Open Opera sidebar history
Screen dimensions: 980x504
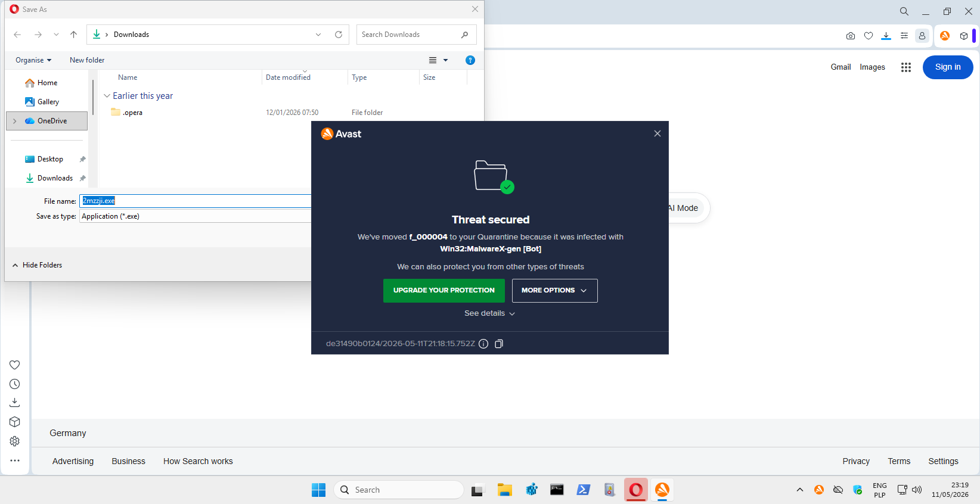pyautogui.click(x=15, y=384)
